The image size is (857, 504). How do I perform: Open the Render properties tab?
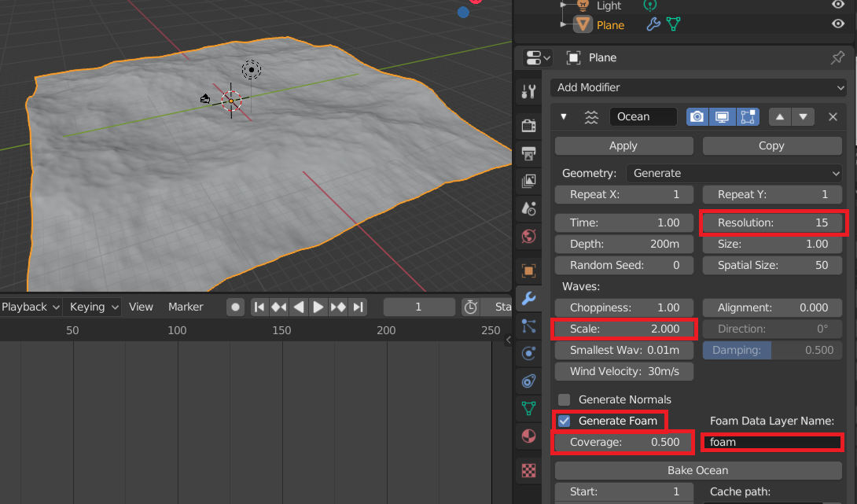tap(528, 126)
